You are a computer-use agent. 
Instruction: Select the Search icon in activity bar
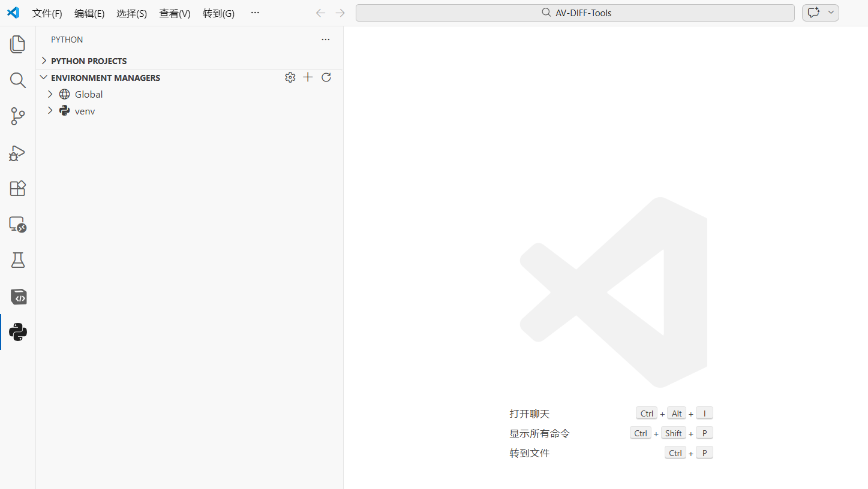[x=17, y=80]
